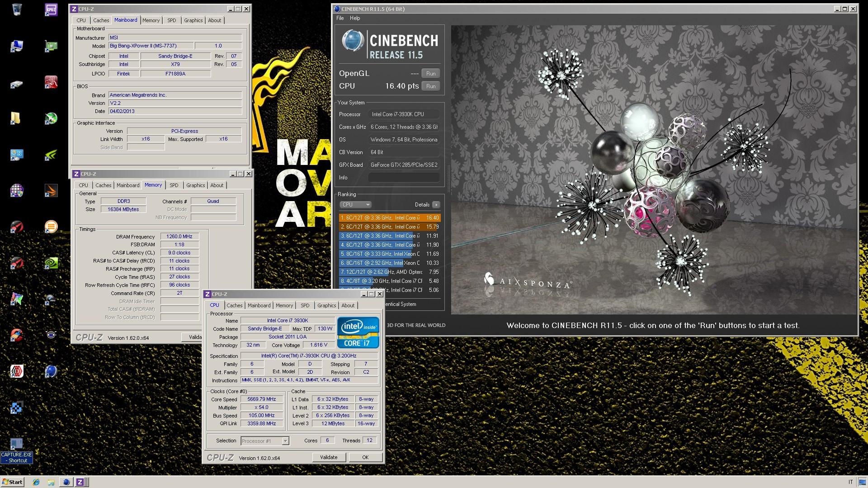The height and width of the screenshot is (488, 868).
Task: Launch the green NVIDIA eye logo shortcut
Action: tap(51, 155)
